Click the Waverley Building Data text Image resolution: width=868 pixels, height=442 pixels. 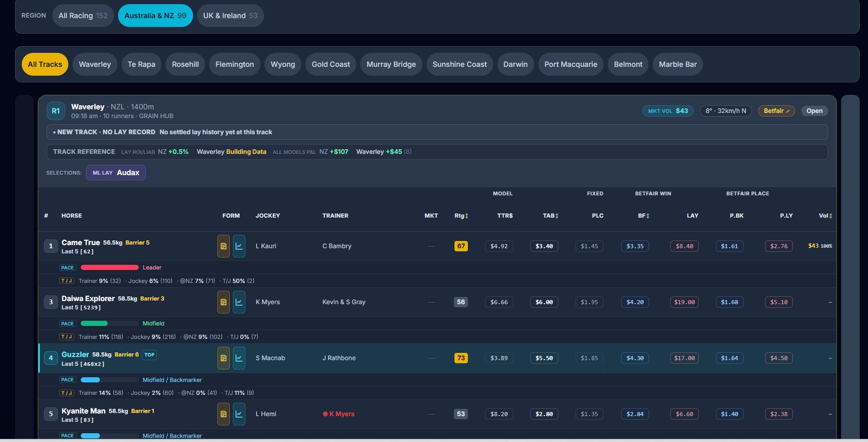(x=231, y=152)
